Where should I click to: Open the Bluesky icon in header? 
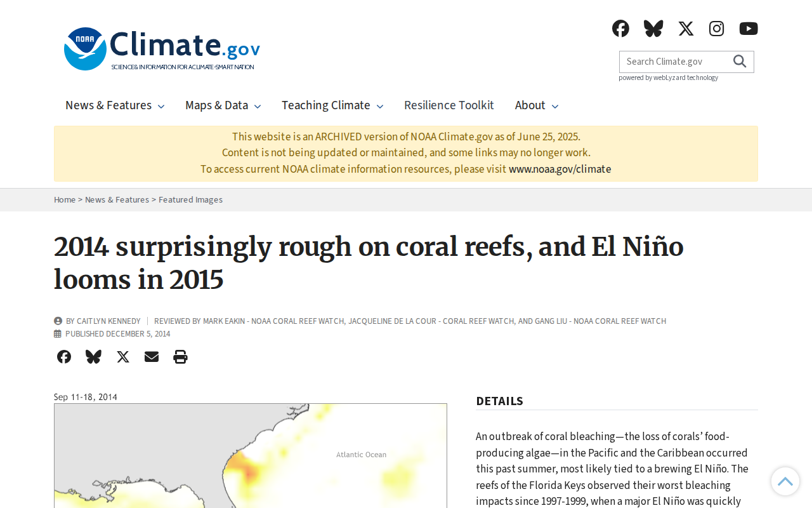pyautogui.click(x=653, y=29)
